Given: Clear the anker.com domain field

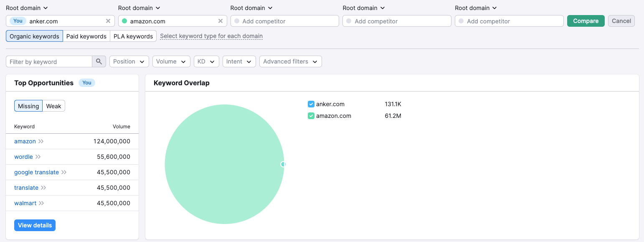Looking at the screenshot, I should [x=108, y=21].
